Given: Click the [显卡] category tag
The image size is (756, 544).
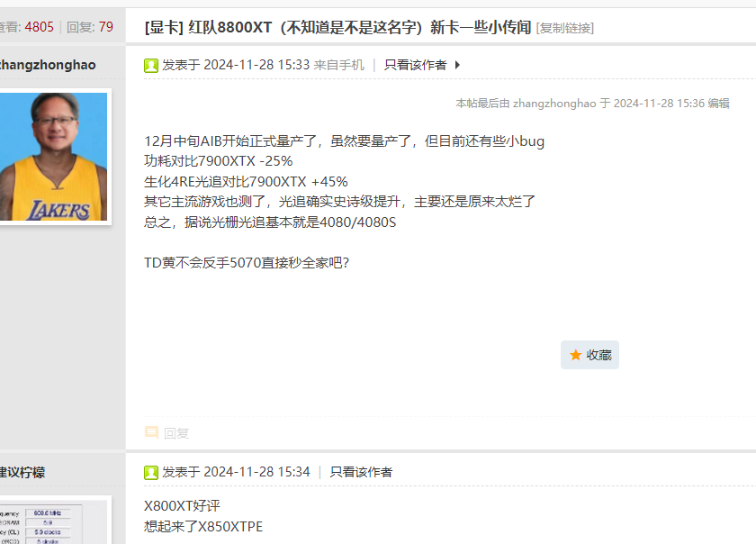Looking at the screenshot, I should [164, 28].
